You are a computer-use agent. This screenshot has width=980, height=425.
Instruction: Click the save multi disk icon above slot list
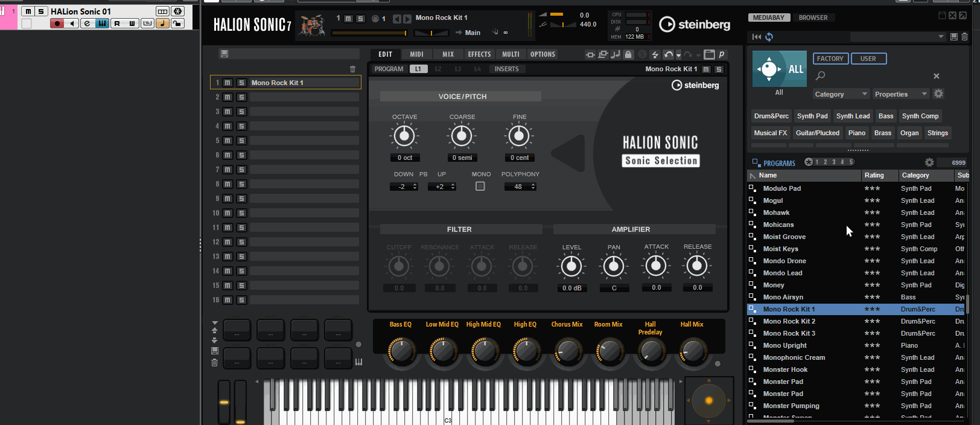(x=224, y=54)
